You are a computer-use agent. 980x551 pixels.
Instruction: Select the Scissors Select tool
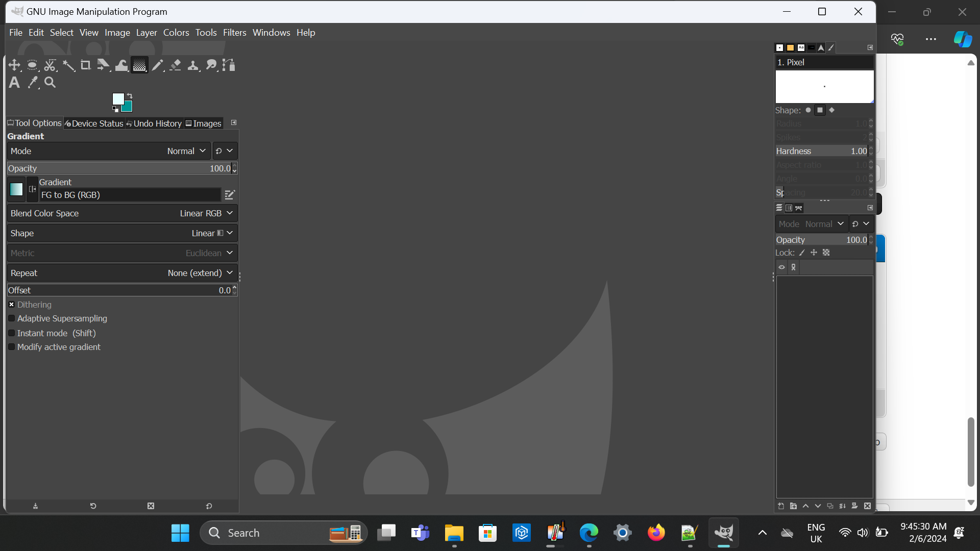(50, 65)
